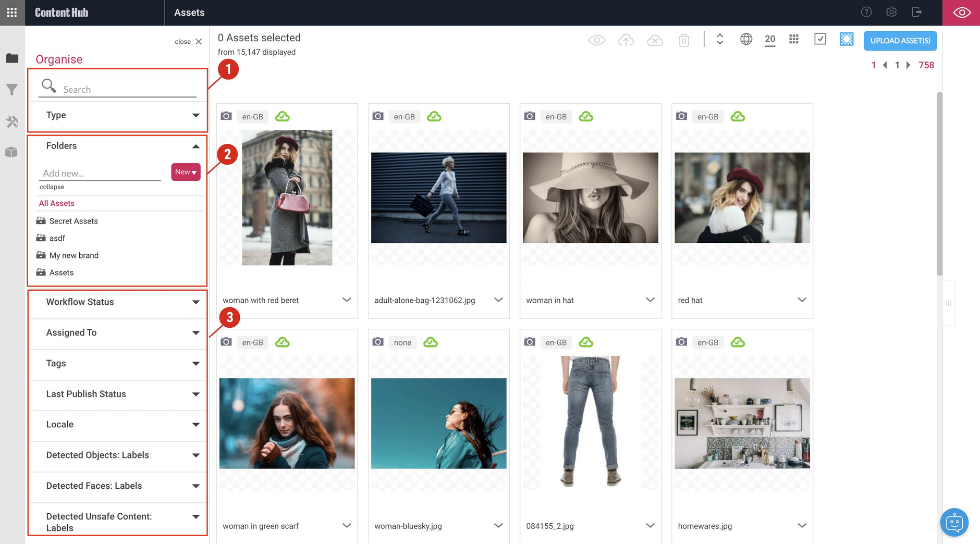Image resolution: width=980 pixels, height=544 pixels.
Task: Open the chatbot assistant icon
Action: tap(954, 522)
